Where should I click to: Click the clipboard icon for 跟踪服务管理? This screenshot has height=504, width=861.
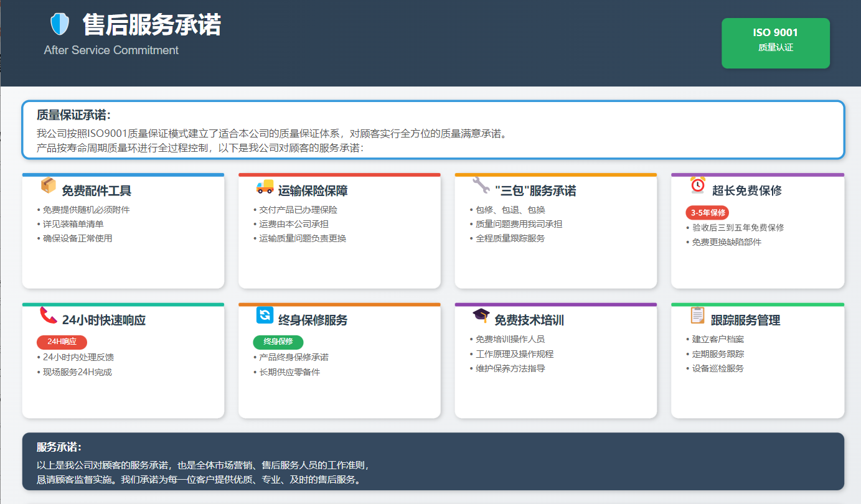pyautogui.click(x=698, y=315)
